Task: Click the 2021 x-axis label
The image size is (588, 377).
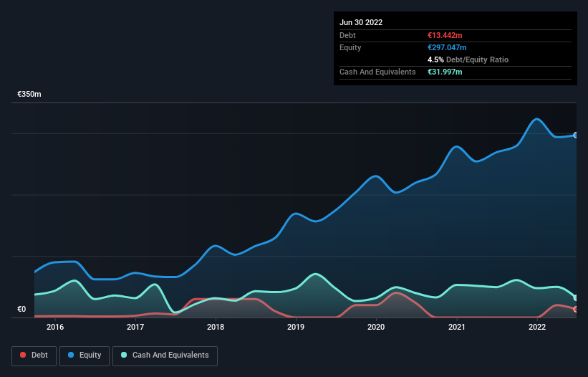Action: point(457,327)
